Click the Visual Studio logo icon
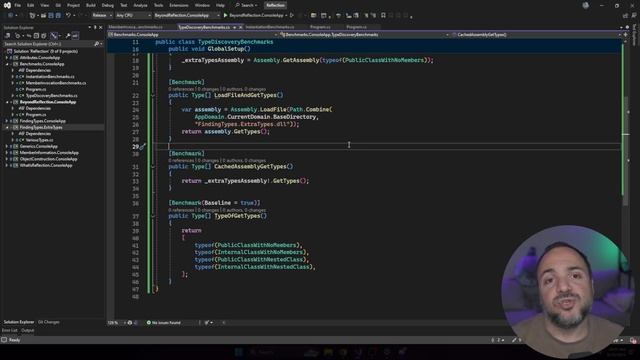 coord(7,5)
